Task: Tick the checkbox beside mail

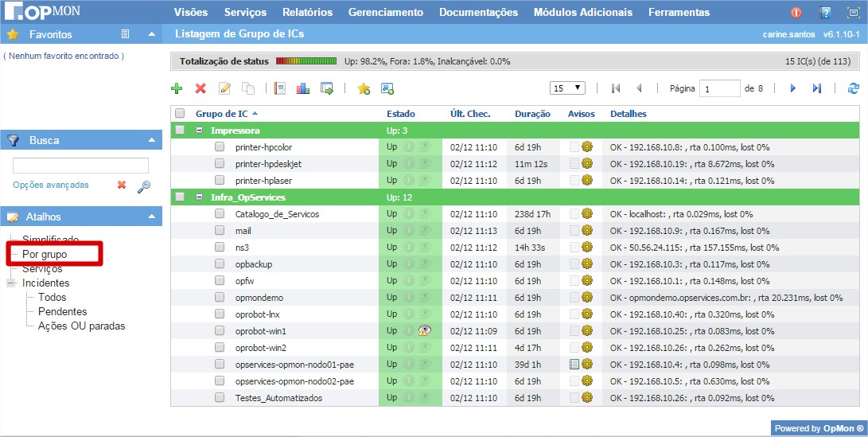Action: coord(220,230)
